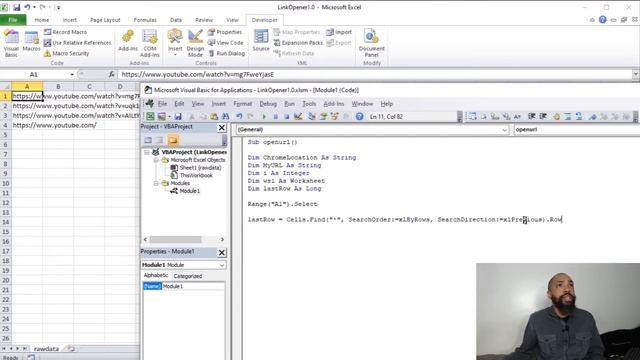Open the VBA Edit menu
The width and height of the screenshot is (640, 360).
point(179,104)
